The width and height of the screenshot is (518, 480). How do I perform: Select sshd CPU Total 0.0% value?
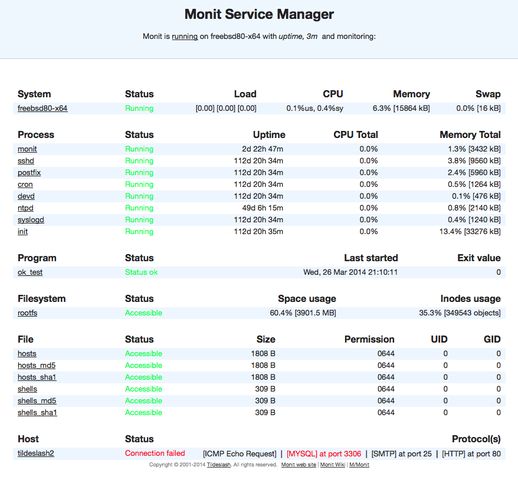click(368, 161)
